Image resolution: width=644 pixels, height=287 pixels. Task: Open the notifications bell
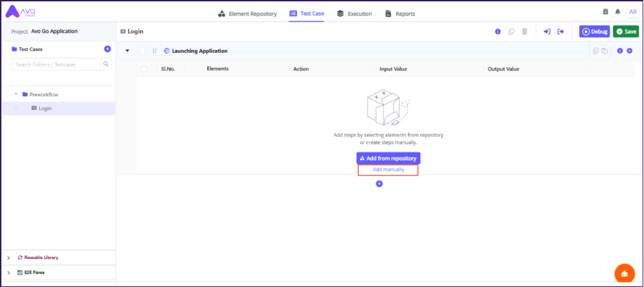pos(617,12)
